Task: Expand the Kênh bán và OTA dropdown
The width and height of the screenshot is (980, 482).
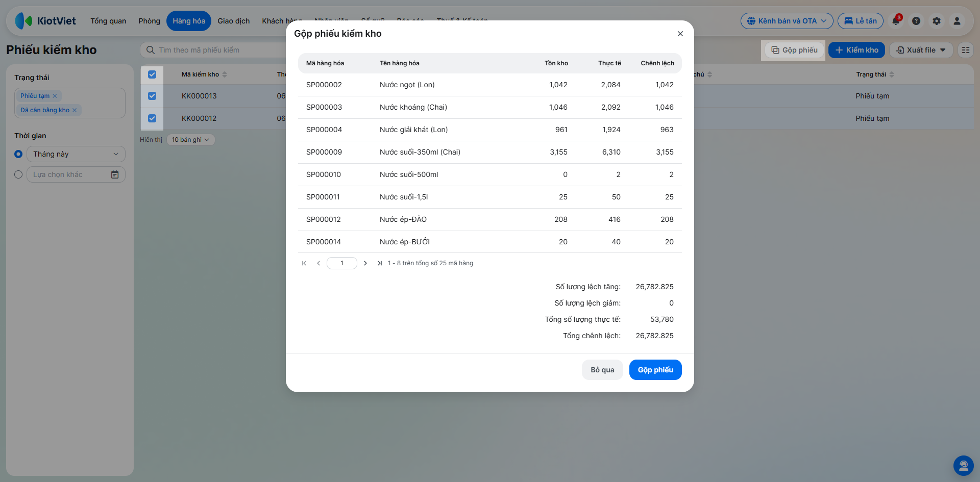Action: coord(787,21)
